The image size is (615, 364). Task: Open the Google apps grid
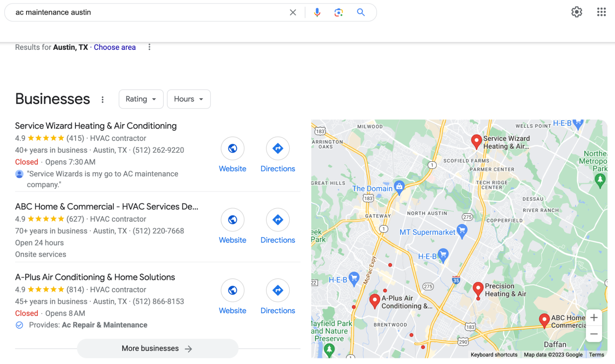(x=601, y=12)
